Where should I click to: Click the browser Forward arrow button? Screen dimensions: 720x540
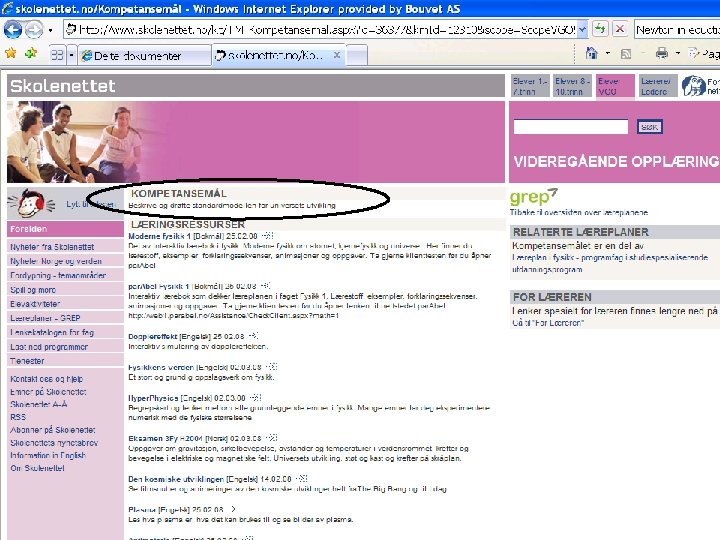click(34, 30)
